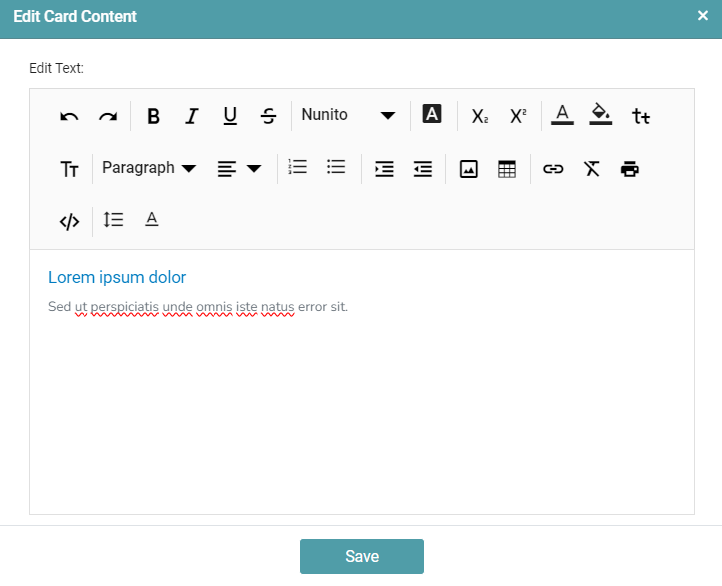Click the Insert link icon
722x586 pixels.
point(553,169)
